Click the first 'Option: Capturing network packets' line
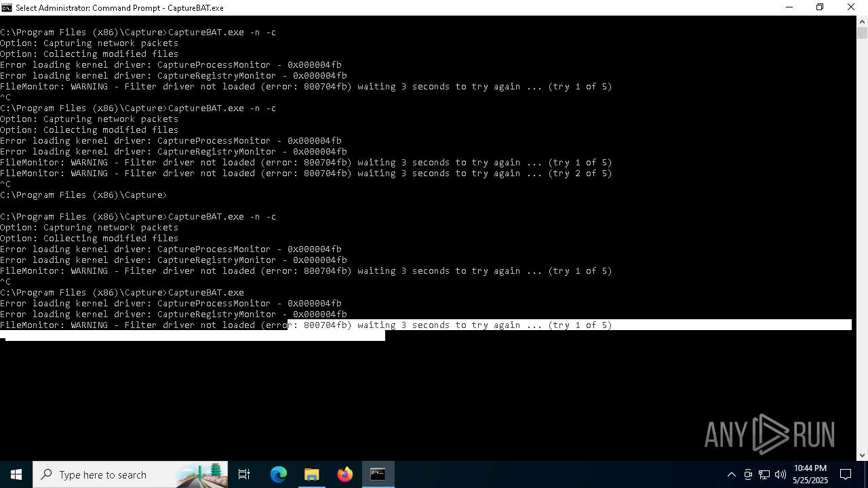The width and height of the screenshot is (868, 488). (89, 43)
